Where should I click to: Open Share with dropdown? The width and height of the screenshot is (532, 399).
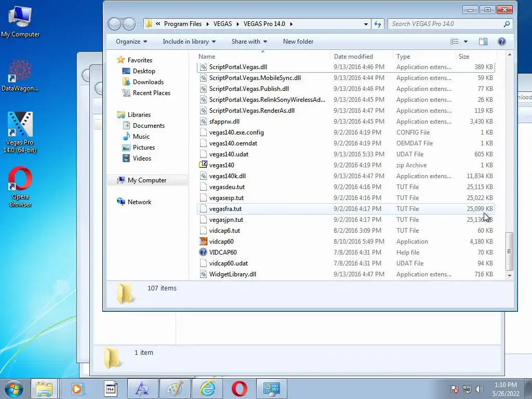point(249,42)
